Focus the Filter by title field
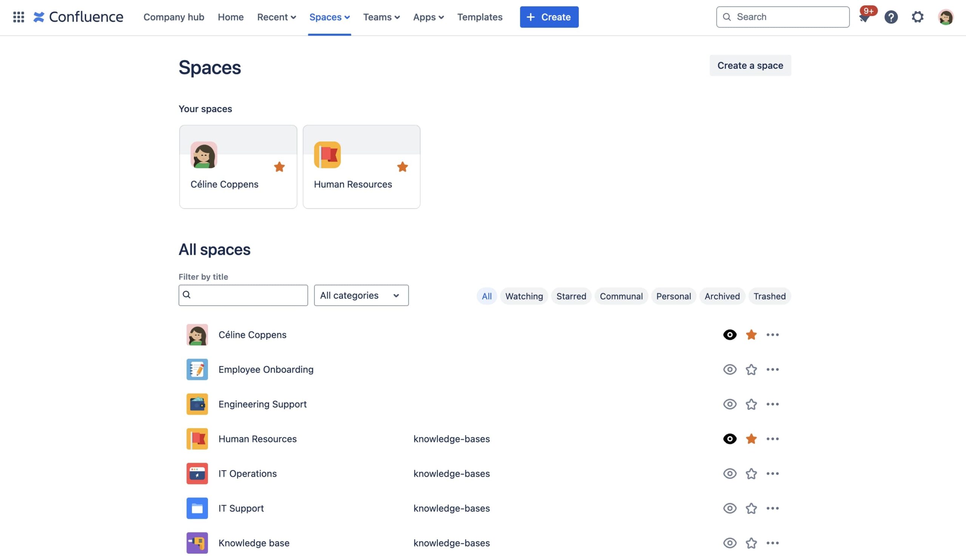The image size is (966, 560). point(243,295)
